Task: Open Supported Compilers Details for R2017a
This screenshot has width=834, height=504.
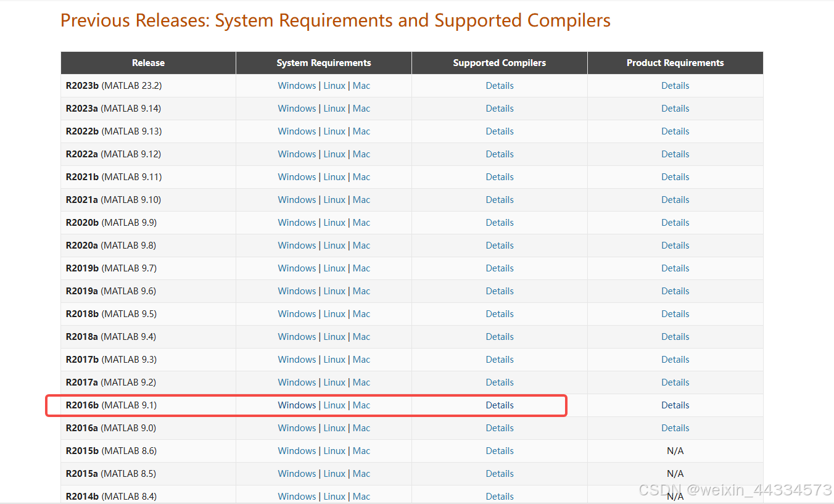Action: click(x=500, y=382)
